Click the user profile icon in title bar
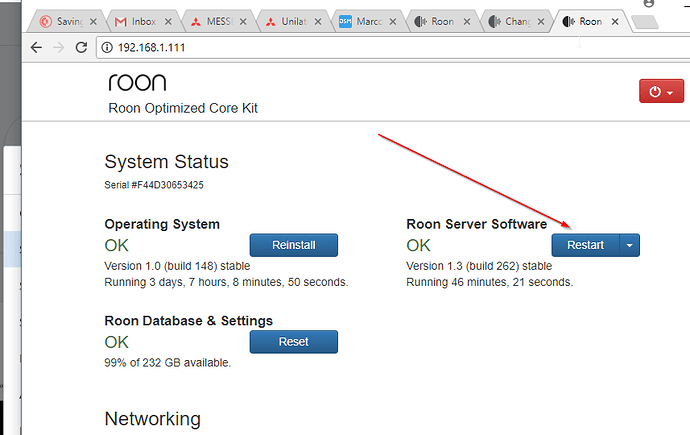This screenshot has width=690, height=435. (x=649, y=4)
